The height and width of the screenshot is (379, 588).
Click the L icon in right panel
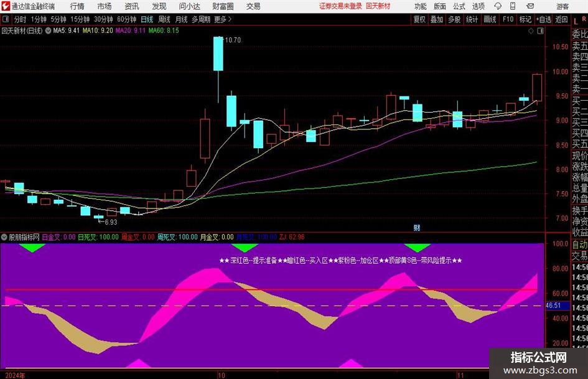(576, 22)
